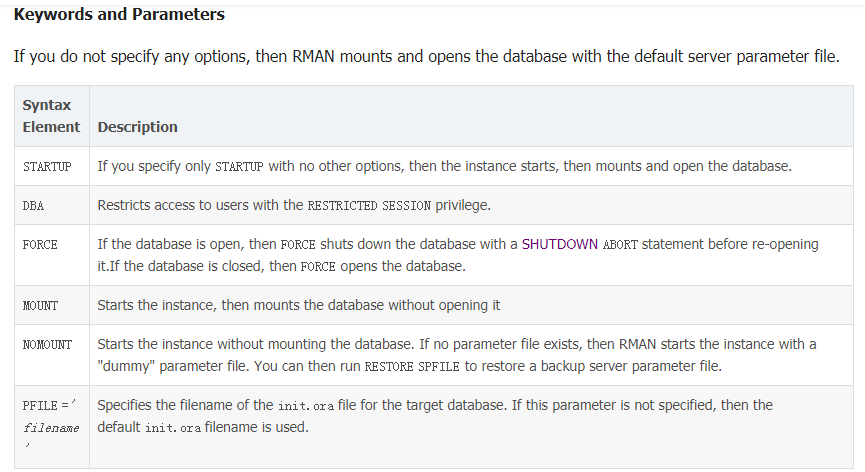Click the 'Keywords and Parameters' heading
The height and width of the screenshot is (472, 865).
(x=119, y=14)
